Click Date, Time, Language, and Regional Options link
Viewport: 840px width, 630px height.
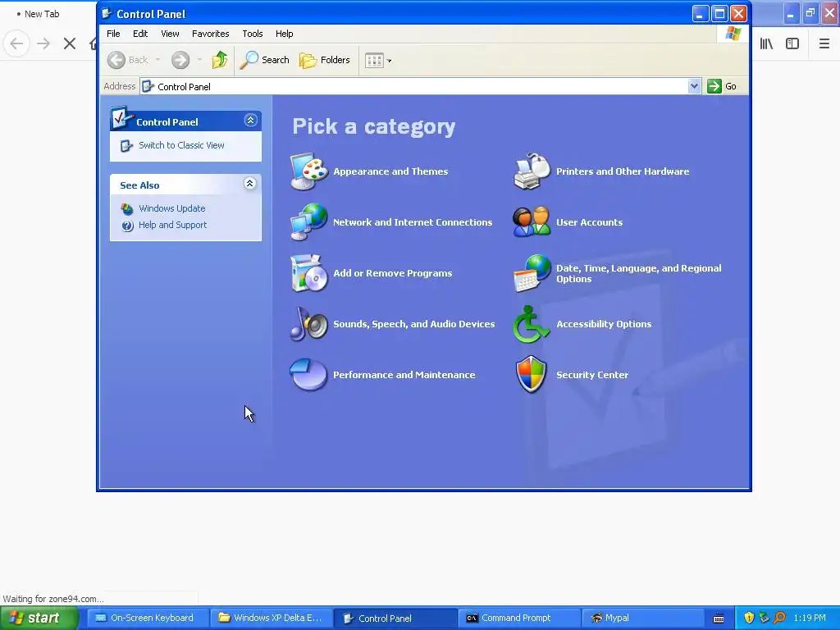pos(638,273)
